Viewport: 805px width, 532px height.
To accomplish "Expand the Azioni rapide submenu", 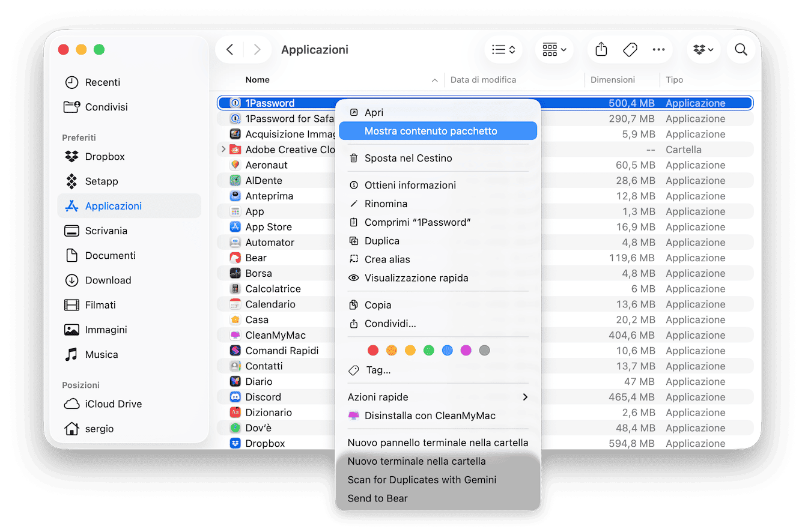I will click(x=438, y=397).
